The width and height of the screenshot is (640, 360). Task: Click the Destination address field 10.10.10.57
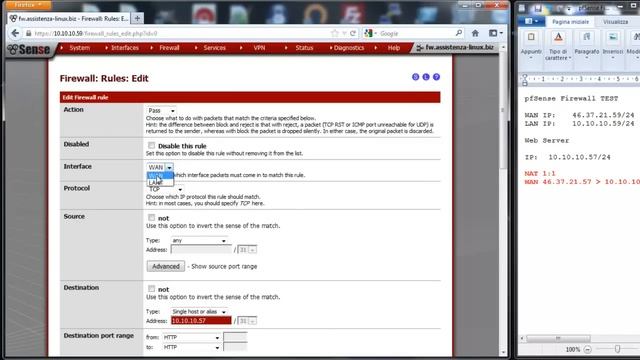[201, 321]
